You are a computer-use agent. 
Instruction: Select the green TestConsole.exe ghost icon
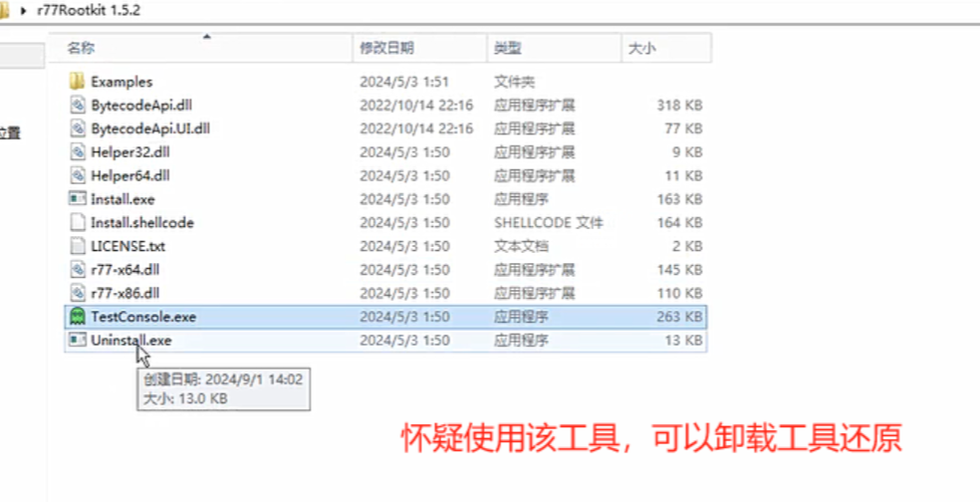[77, 317]
